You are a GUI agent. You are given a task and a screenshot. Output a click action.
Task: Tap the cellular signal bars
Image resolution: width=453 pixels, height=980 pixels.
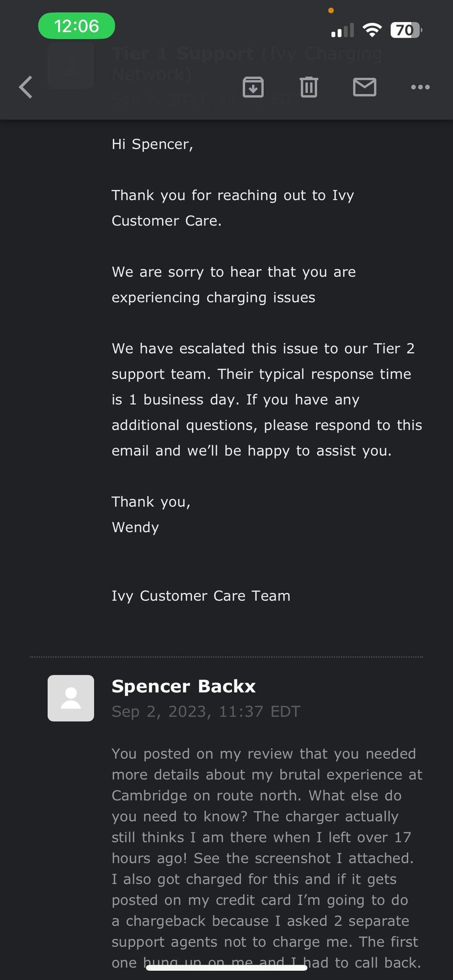[x=342, y=30]
